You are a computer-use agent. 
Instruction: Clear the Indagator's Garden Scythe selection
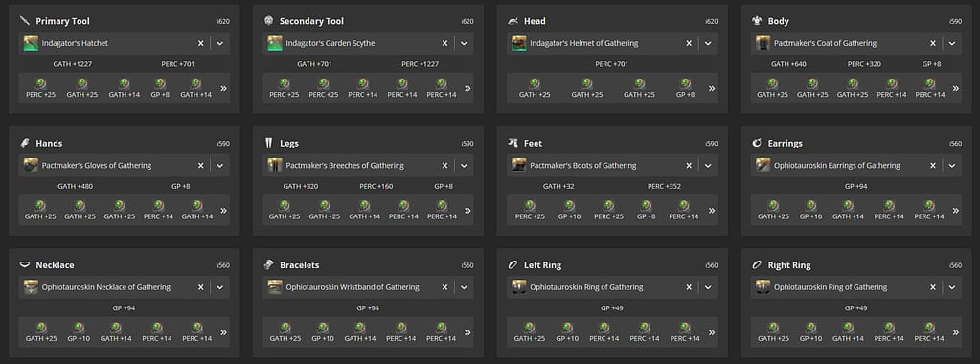click(x=444, y=43)
